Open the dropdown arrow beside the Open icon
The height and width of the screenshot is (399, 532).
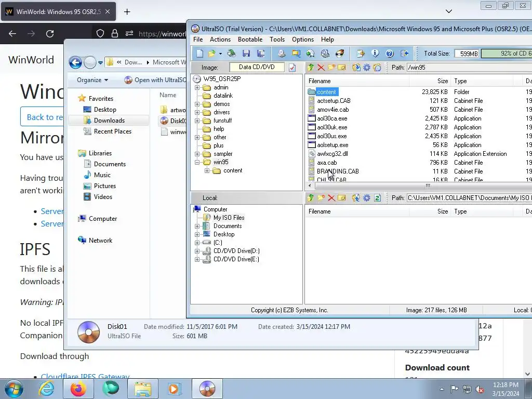click(220, 54)
